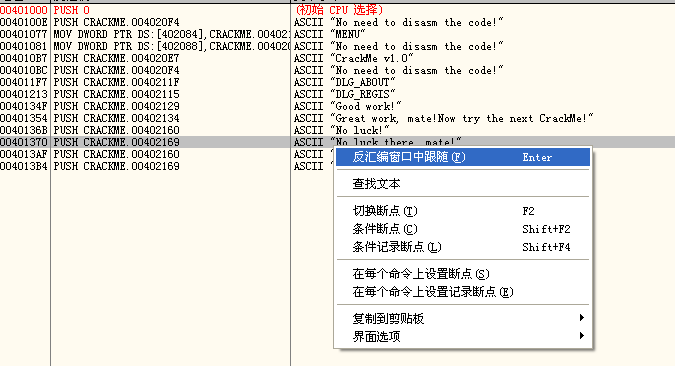Click PUSH CRACKME.00402134 instruction
This screenshot has width=675, height=366.
(116, 118)
